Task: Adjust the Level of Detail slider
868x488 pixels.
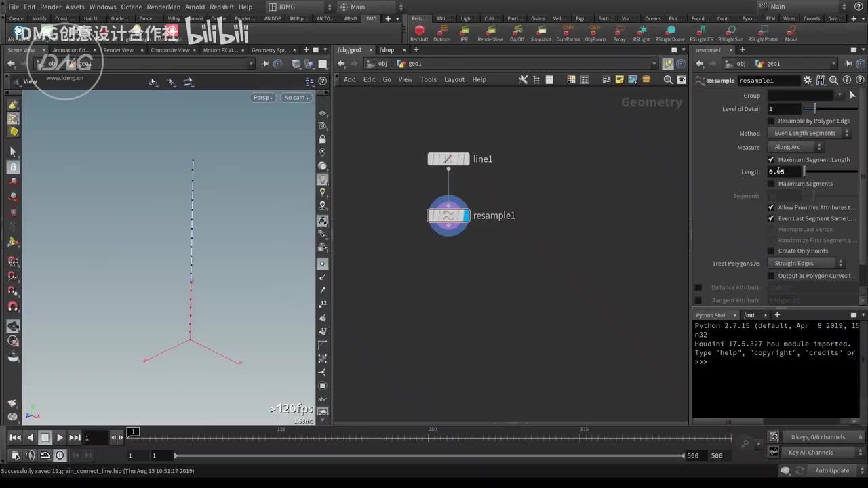Action: click(x=831, y=109)
